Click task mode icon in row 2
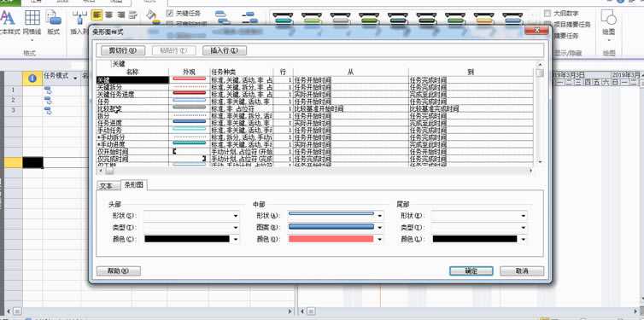 (x=48, y=100)
